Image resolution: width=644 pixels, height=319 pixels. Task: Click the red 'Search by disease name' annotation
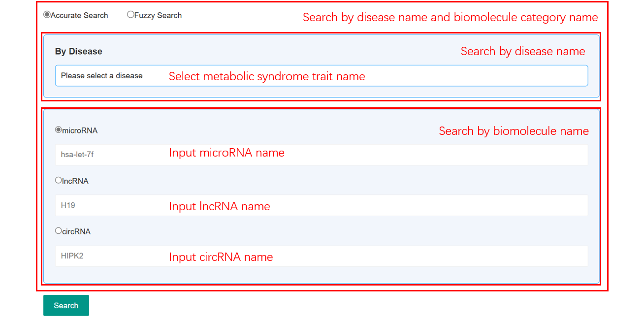[522, 52]
